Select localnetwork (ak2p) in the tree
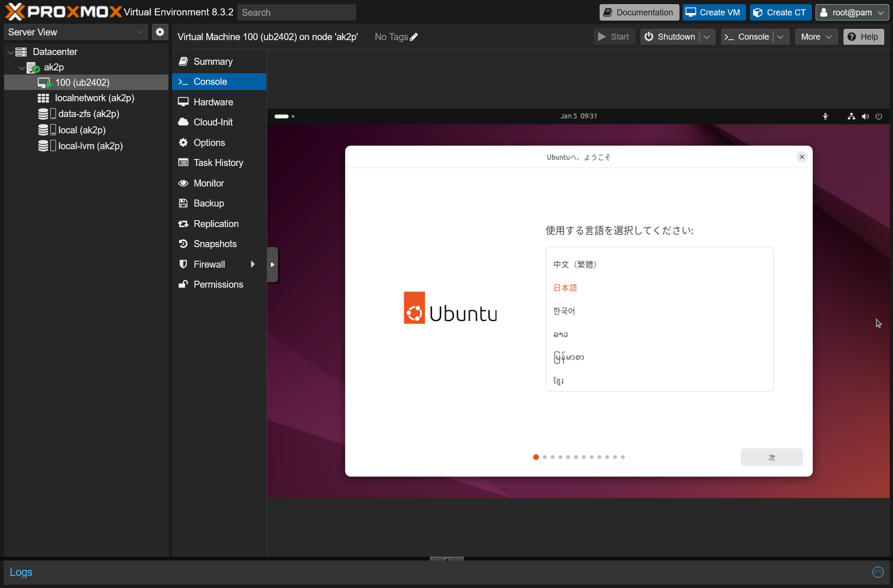Screen dimensions: 893x588 pyautogui.click(x=86, y=98)
